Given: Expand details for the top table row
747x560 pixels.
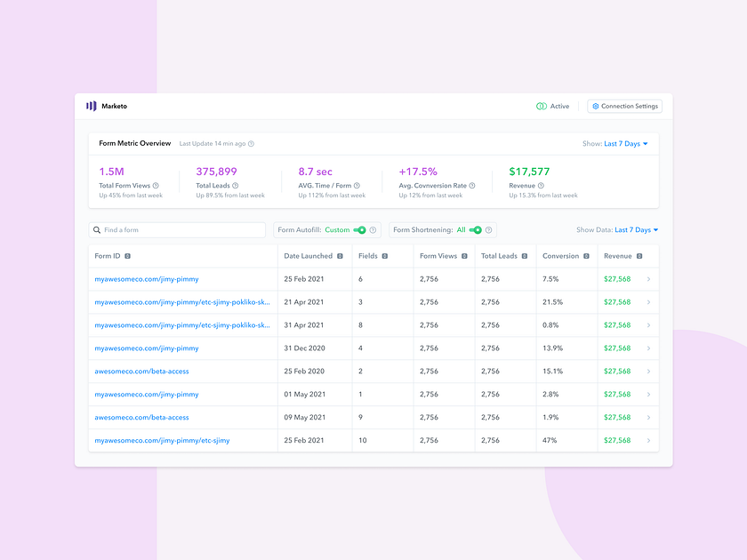Looking at the screenshot, I should [650, 279].
